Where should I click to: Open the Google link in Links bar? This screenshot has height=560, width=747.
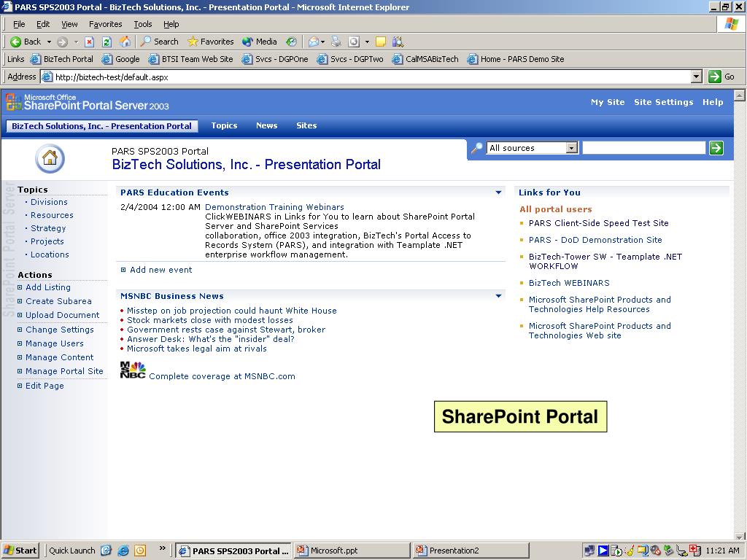tap(122, 59)
